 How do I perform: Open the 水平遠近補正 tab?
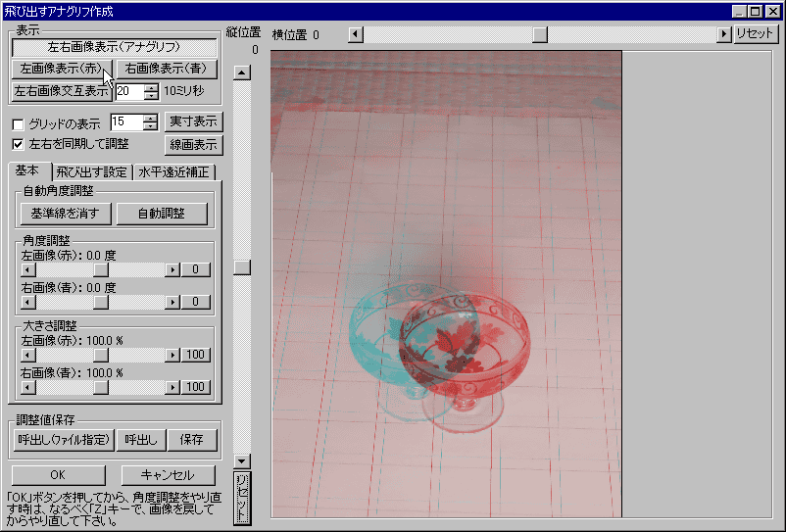(x=173, y=172)
